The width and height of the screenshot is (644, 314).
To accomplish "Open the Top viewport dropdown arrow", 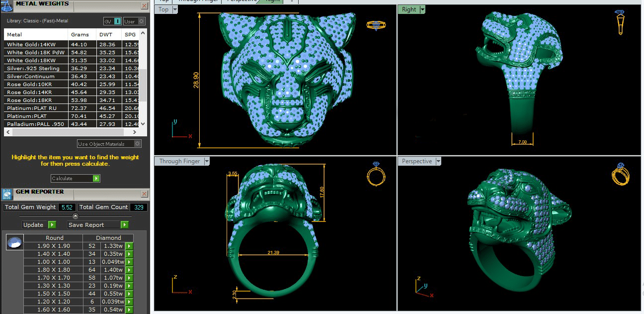I will [x=174, y=9].
